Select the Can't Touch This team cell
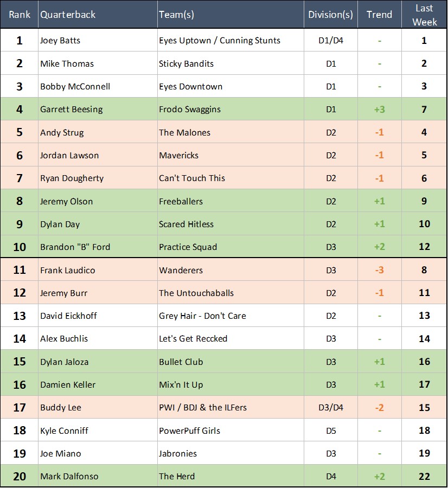The image size is (448, 488). 192,178
